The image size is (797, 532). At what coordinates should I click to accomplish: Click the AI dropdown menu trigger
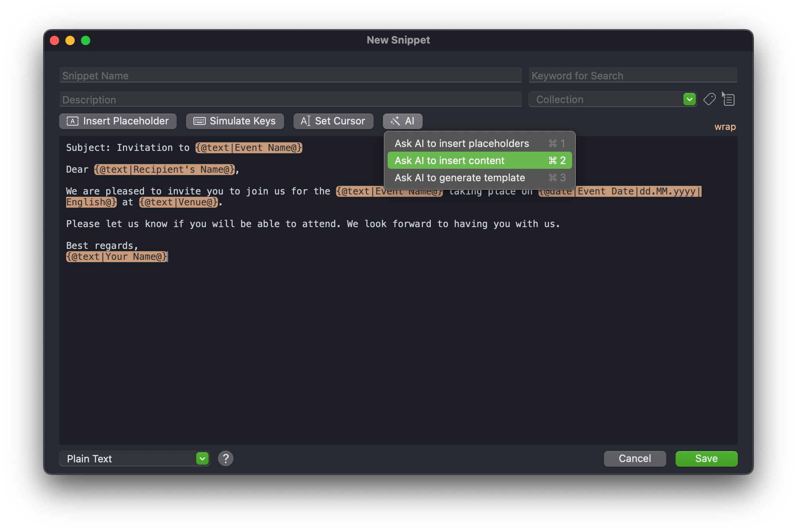[x=403, y=121]
